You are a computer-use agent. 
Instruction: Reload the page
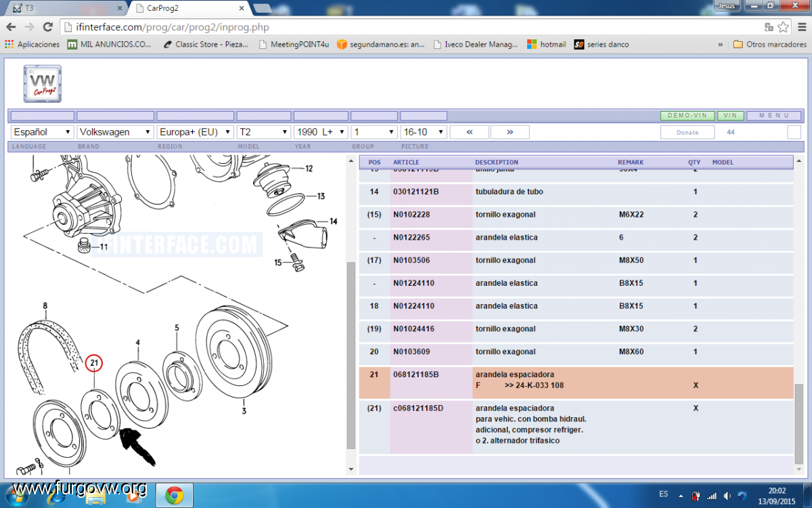click(47, 27)
